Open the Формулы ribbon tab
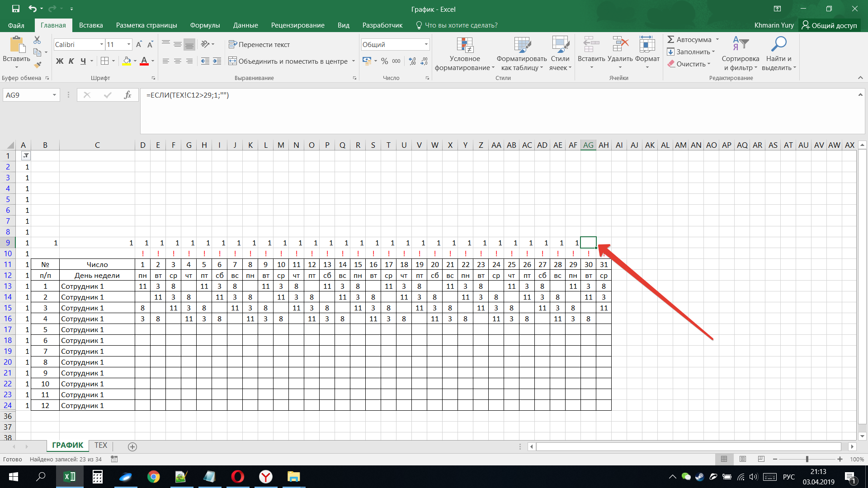Image resolution: width=868 pixels, height=488 pixels. click(x=205, y=25)
